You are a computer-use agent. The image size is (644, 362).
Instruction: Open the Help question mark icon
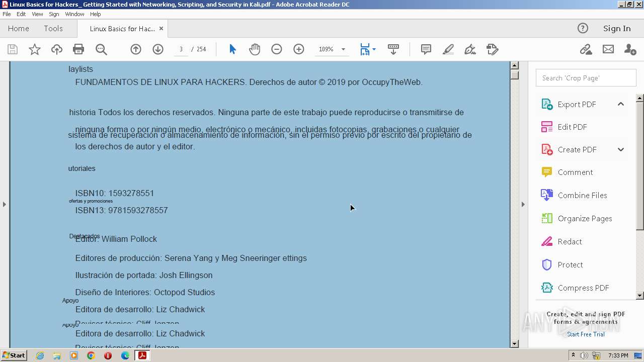tap(583, 28)
